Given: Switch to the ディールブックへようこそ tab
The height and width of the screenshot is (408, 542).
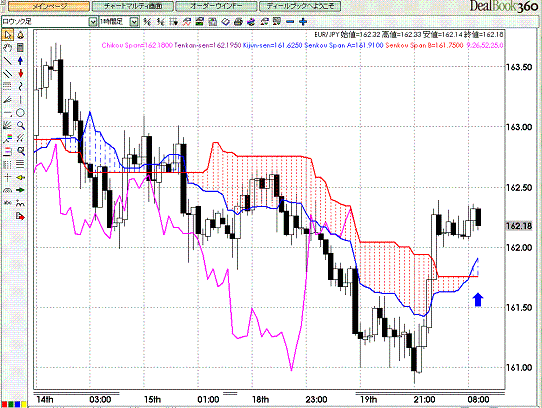Looking at the screenshot, I should tap(300, 6).
